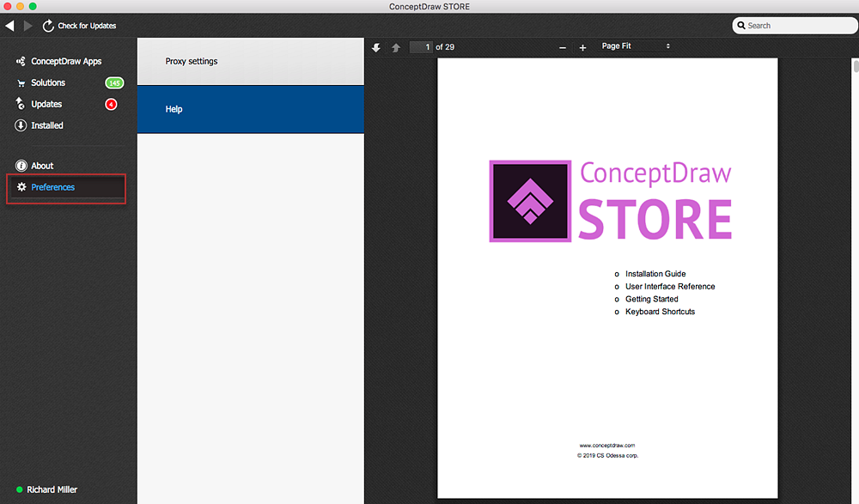Screen dimensions: 859x504
Task: Open ConceptDraw Apps section
Action: point(66,61)
